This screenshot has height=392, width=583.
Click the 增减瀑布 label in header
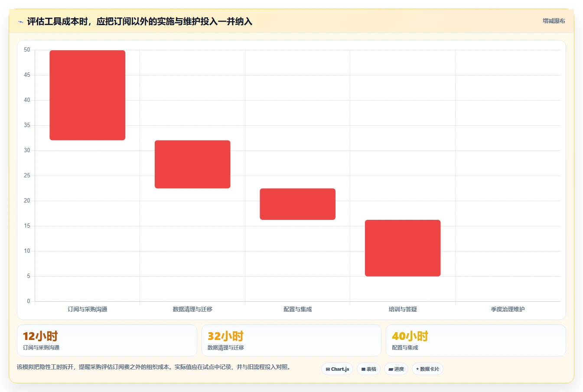[x=554, y=21]
